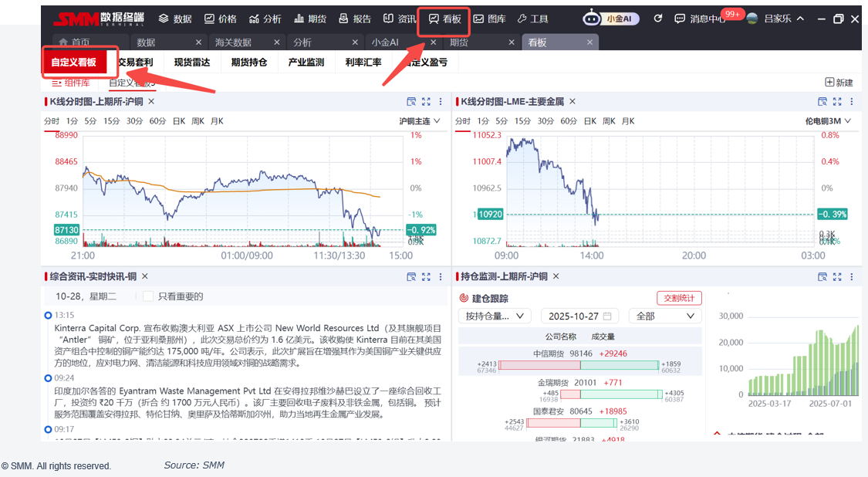Enable the 只看重要的 checkbox

[148, 296]
